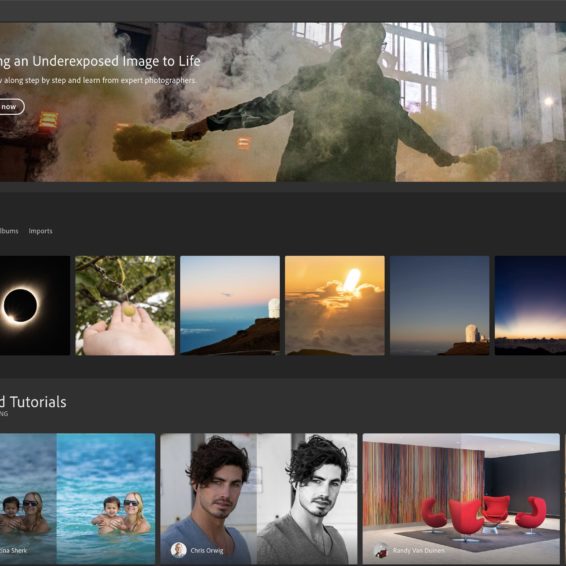The width and height of the screenshot is (566, 566).
Task: Click the 'Tutorials' section heading
Action: coord(38,402)
